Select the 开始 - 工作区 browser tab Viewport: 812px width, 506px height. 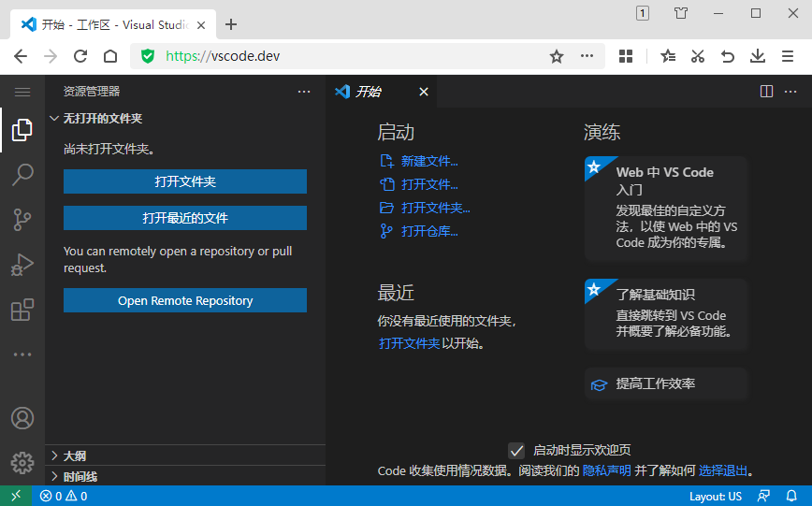pos(113,25)
